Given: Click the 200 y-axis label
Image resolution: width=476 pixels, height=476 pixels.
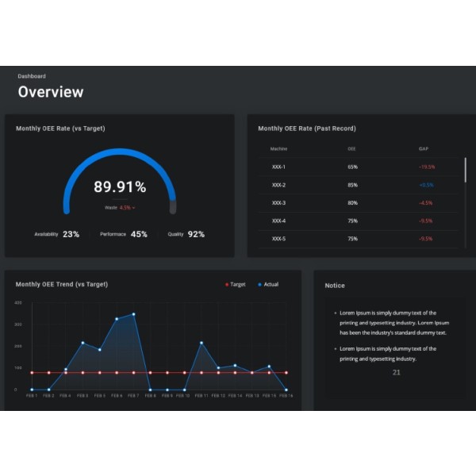Looking at the screenshot, I should (x=18, y=346).
